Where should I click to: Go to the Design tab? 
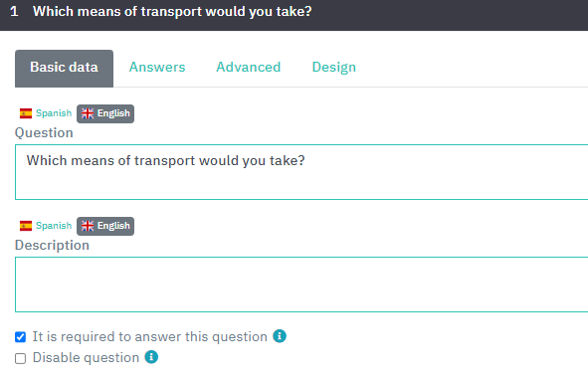[x=333, y=67]
